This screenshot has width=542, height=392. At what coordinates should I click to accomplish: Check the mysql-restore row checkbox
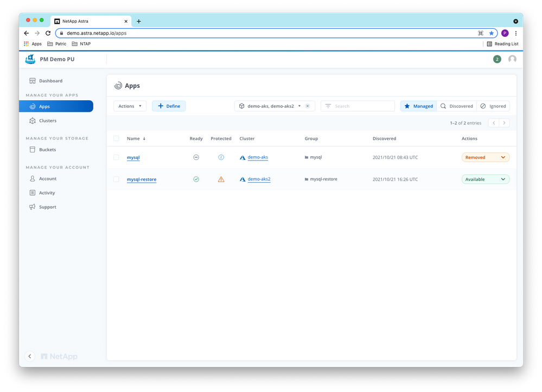[116, 179]
